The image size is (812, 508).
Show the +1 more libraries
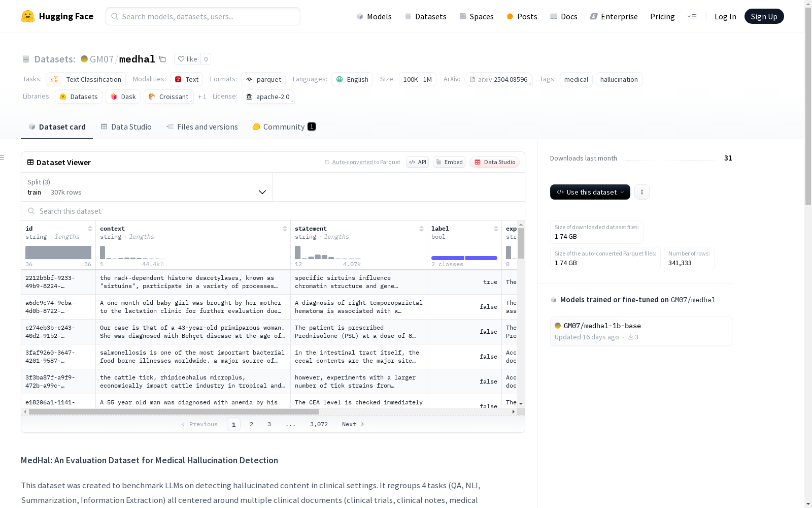coord(202,97)
